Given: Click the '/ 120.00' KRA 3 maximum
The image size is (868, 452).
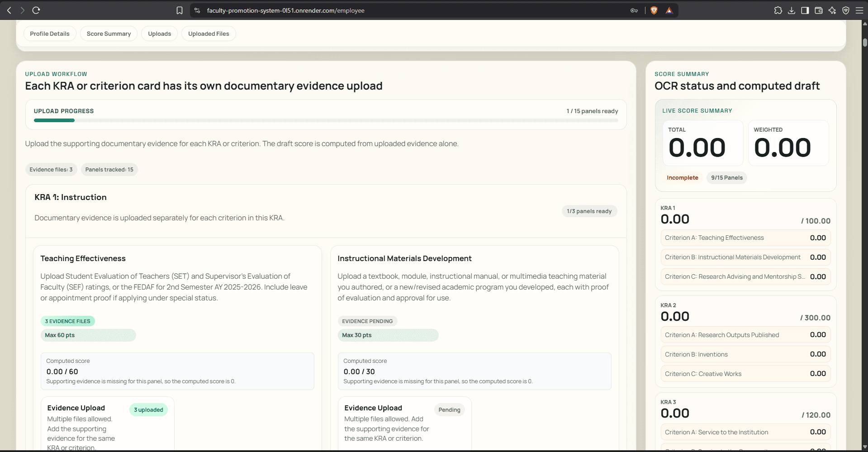Looking at the screenshot, I should tap(816, 415).
